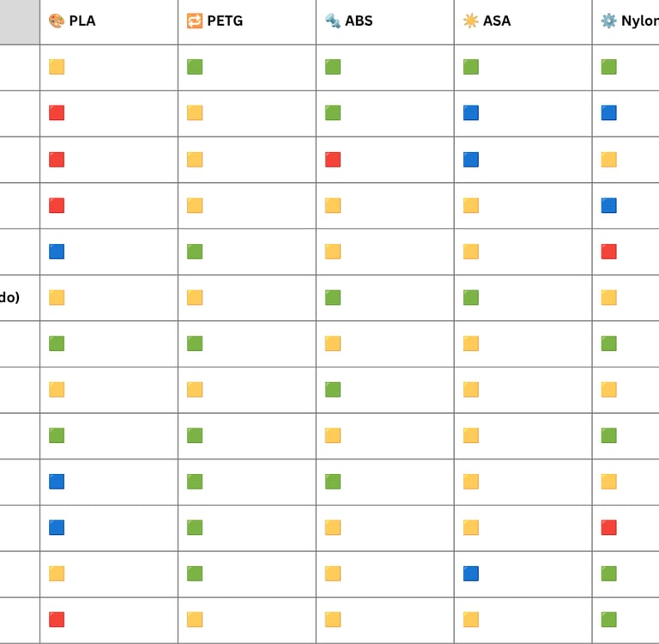Click the only red square in ABS column
Screen dimensions: 659x644
[333, 160]
